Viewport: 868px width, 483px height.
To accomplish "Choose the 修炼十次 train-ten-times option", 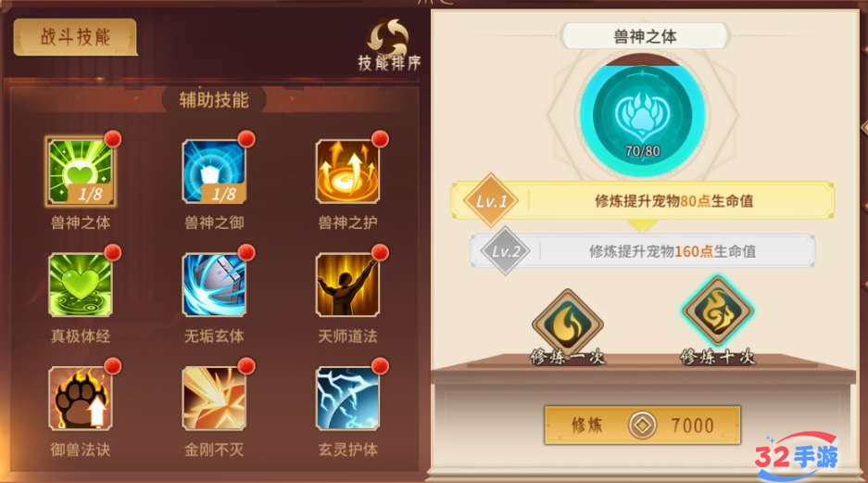I will pos(717,322).
